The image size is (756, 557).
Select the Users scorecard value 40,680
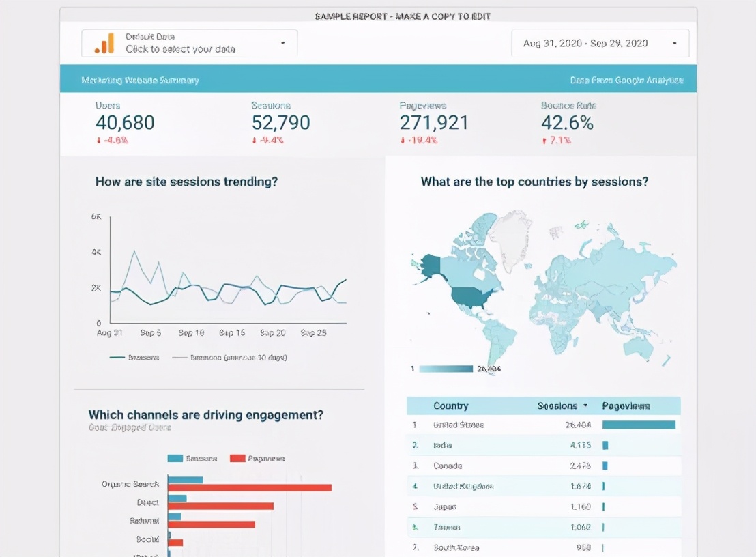pos(125,123)
